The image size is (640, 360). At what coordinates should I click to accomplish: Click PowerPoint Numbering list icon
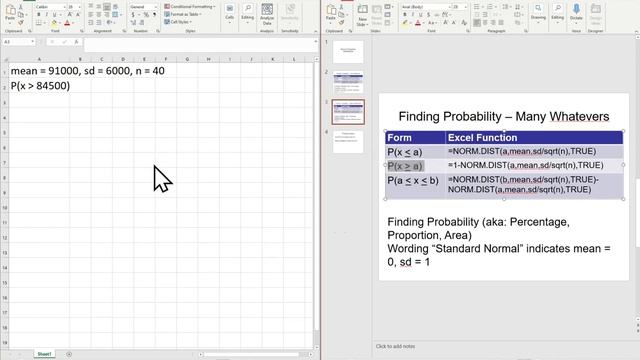point(490,7)
